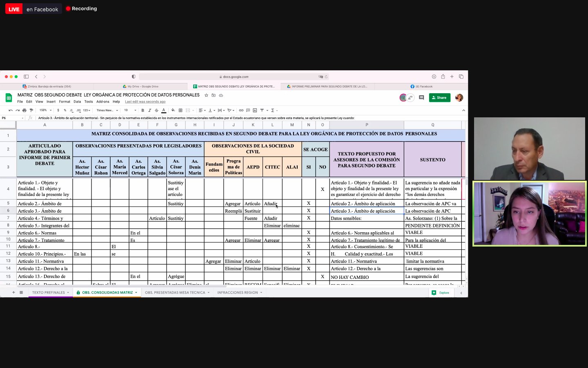Print the spreadsheet using the printer icon
588x368 pixels.
click(x=24, y=110)
